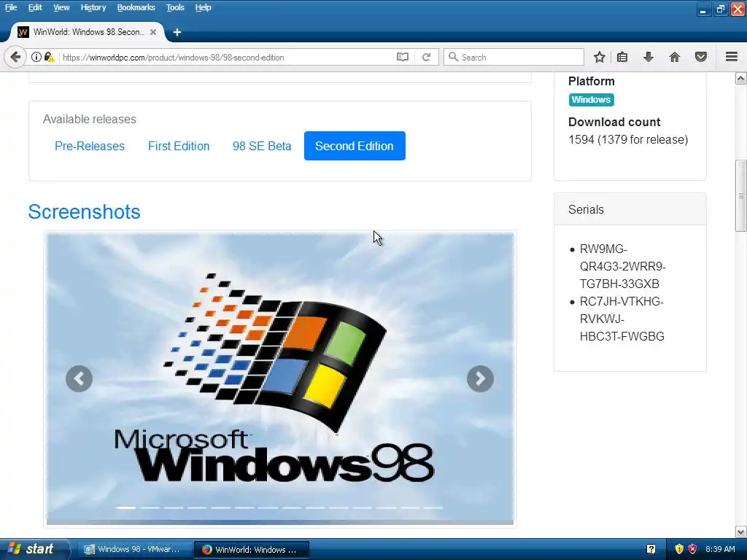Switch to Windows 98 - VMware taskbar item
Screen dimensions: 747x560
click(x=133, y=549)
